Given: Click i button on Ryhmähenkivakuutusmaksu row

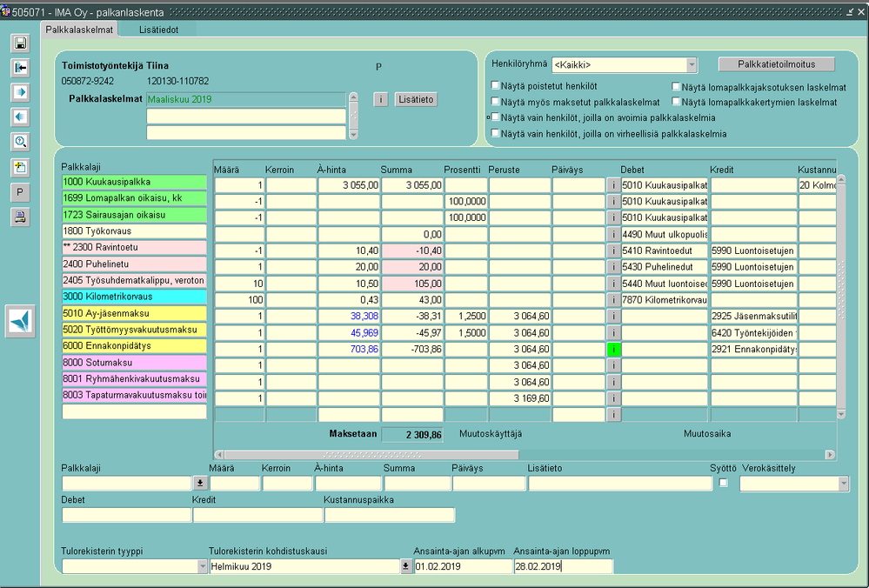Looking at the screenshot, I should (613, 382).
